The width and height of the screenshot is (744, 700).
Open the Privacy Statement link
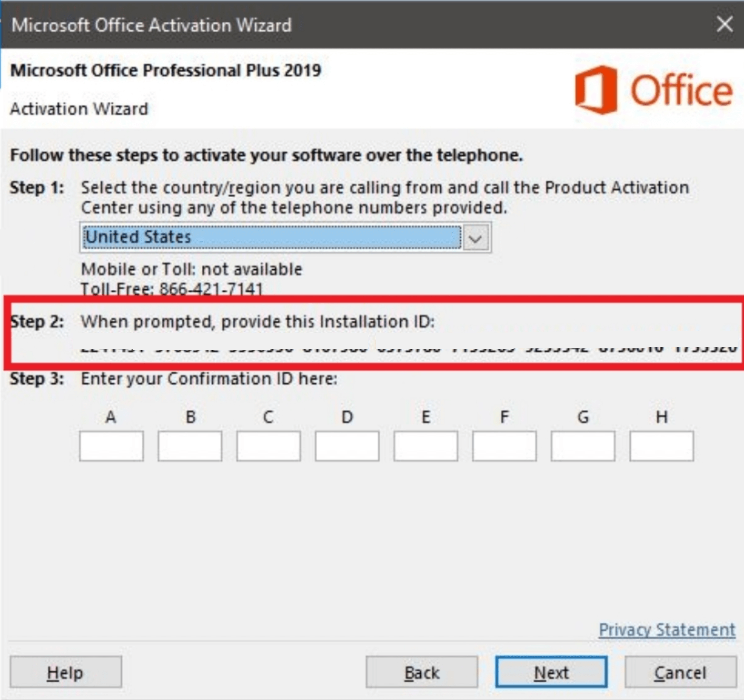coord(667,630)
